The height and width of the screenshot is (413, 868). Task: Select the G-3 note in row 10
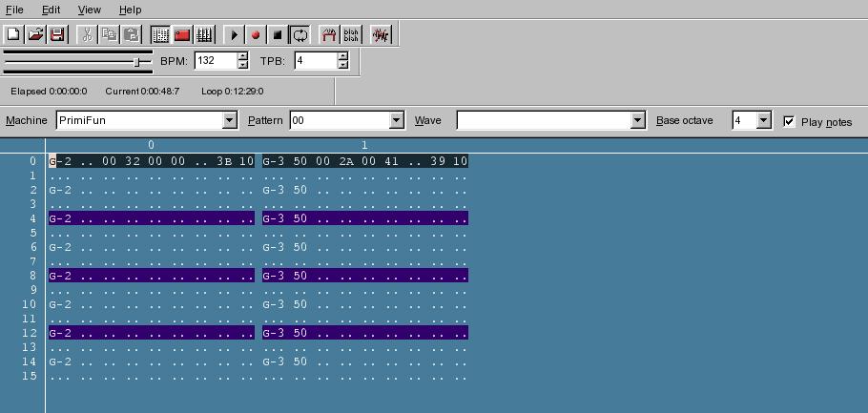coord(274,304)
